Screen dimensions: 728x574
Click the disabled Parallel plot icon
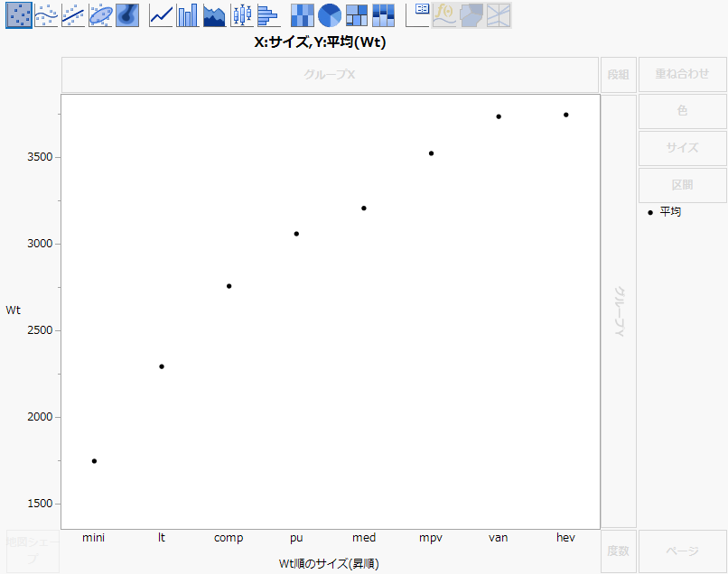coord(499,15)
